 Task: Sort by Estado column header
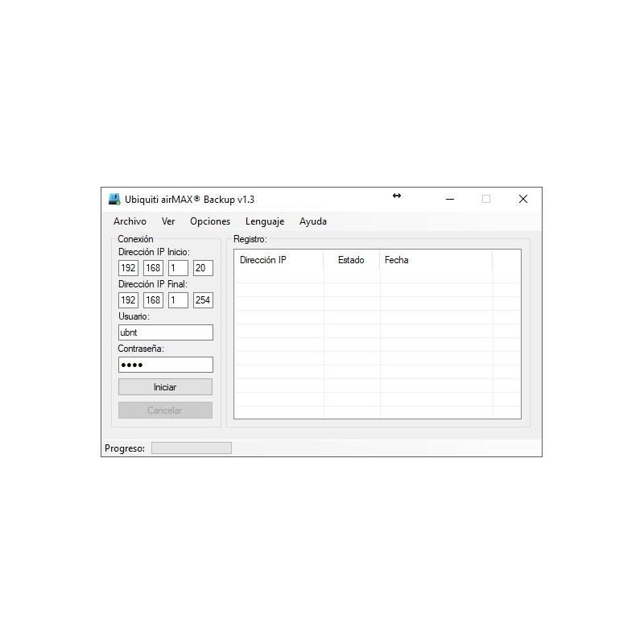point(351,260)
